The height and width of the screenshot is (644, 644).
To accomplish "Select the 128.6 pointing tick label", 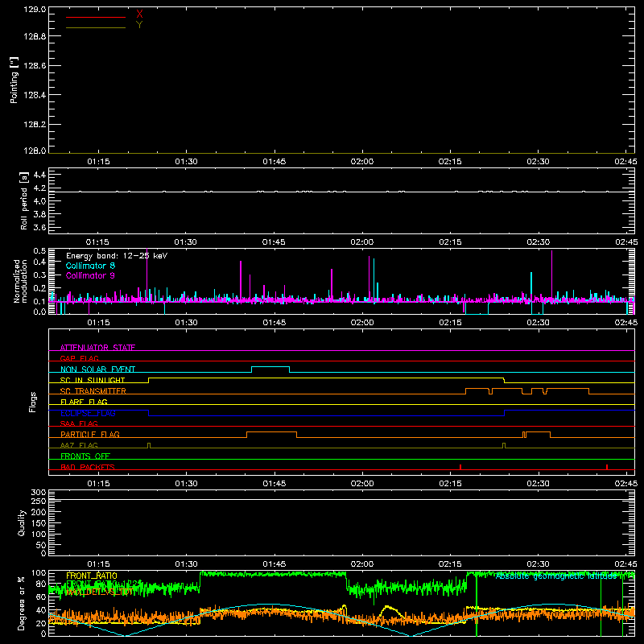I will 35,66.
